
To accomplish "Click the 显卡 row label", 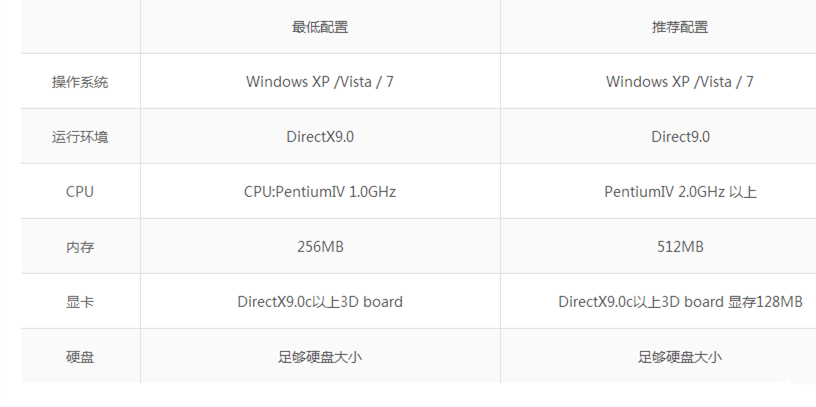I will 80,301.
